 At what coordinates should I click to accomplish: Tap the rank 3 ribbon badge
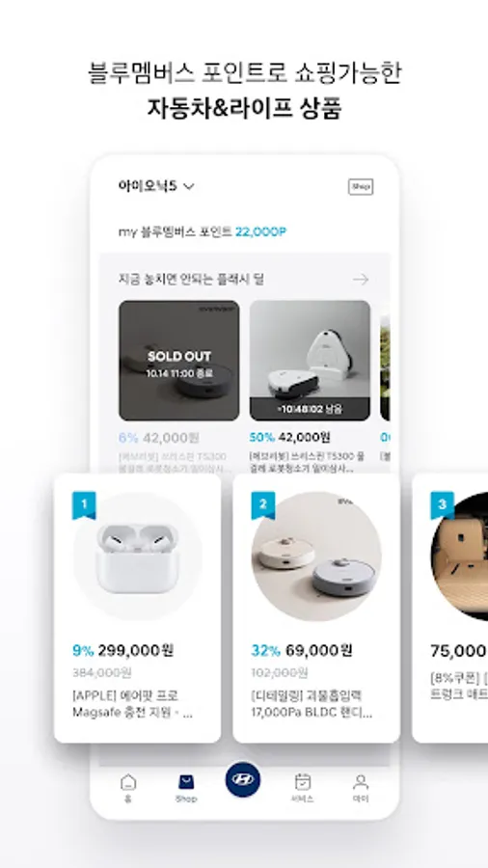[442, 505]
